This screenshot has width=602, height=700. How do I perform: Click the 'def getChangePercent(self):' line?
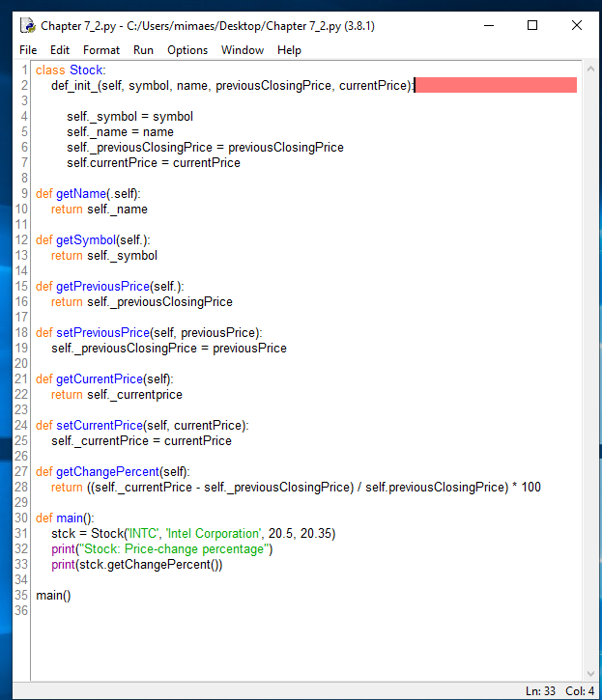[x=113, y=472]
